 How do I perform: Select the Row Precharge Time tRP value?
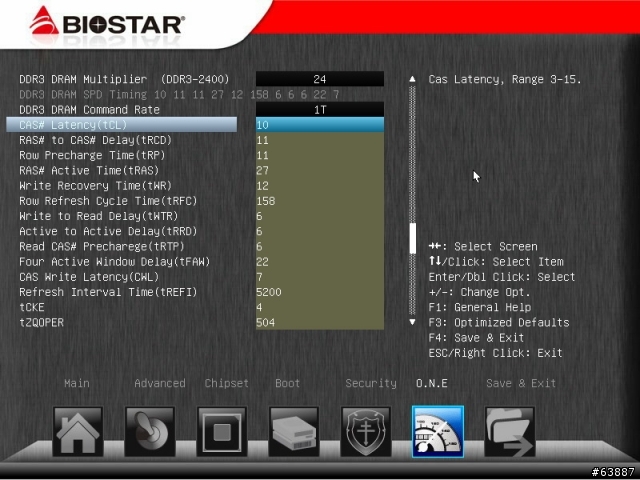pos(320,155)
